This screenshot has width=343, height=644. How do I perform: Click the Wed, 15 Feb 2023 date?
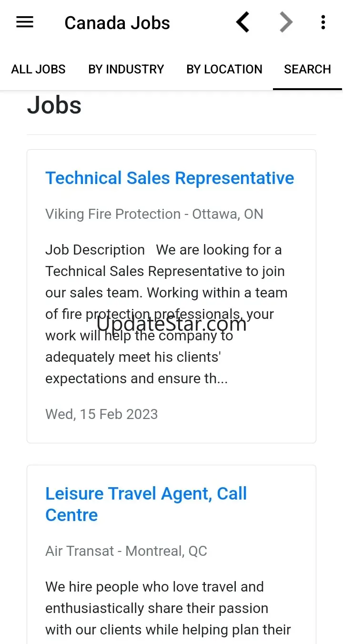[x=101, y=414]
